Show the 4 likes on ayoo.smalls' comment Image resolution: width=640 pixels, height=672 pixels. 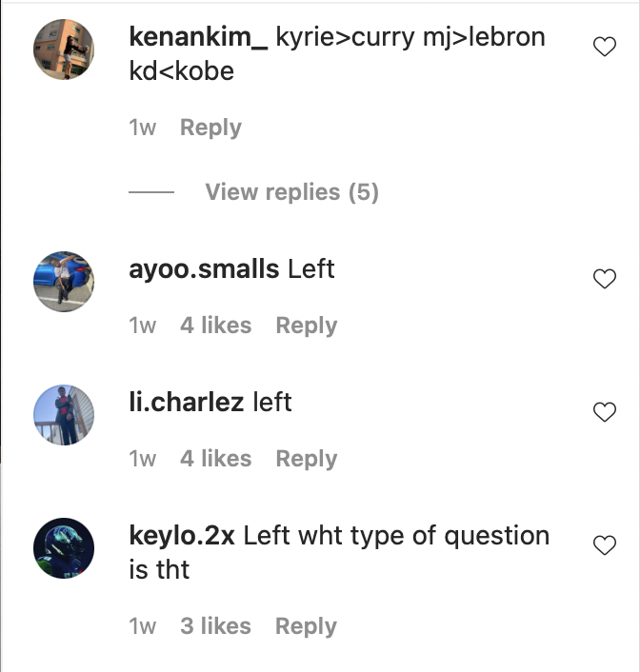[x=215, y=326]
